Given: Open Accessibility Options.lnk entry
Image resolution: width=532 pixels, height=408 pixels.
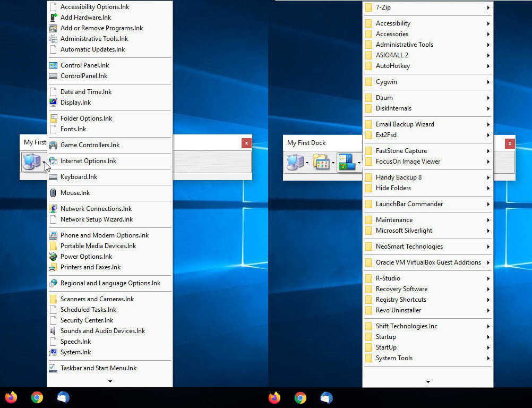Looking at the screenshot, I should click(x=109, y=7).
